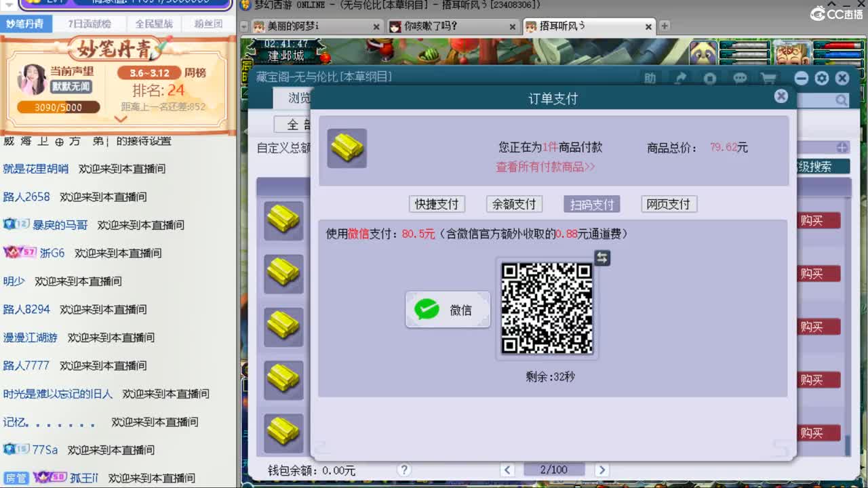Open the shopping cart icon in Cangbaoge toolbar
The height and width of the screenshot is (488, 868).
point(768,78)
